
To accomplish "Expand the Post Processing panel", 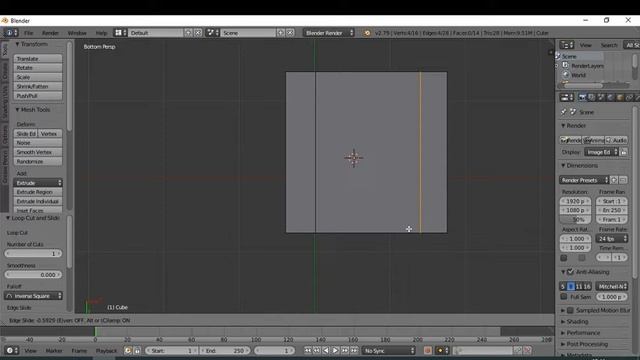I will [x=584, y=344].
